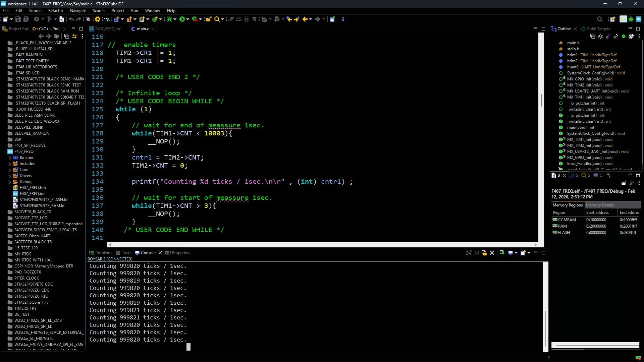Click the toolbar quick access search magnifier
This screenshot has width=644, height=362.
pyautogui.click(x=600, y=19)
